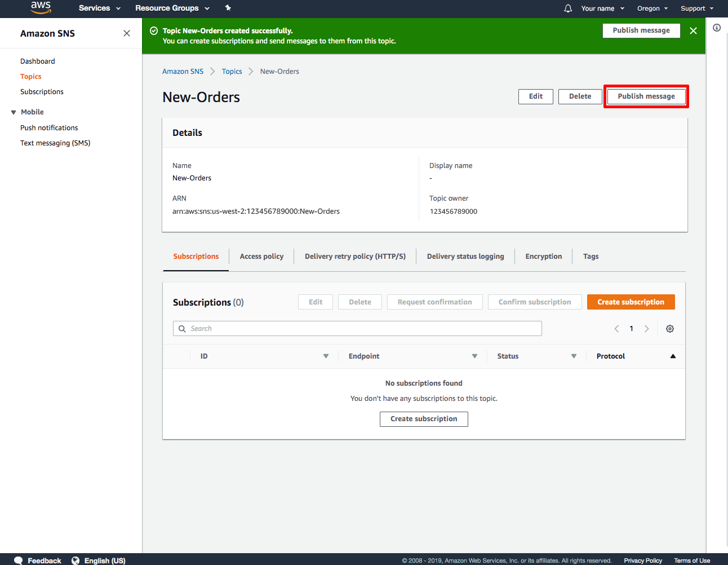Click the Feedback speech bubble icon
The width and height of the screenshot is (728, 565).
pos(18,560)
